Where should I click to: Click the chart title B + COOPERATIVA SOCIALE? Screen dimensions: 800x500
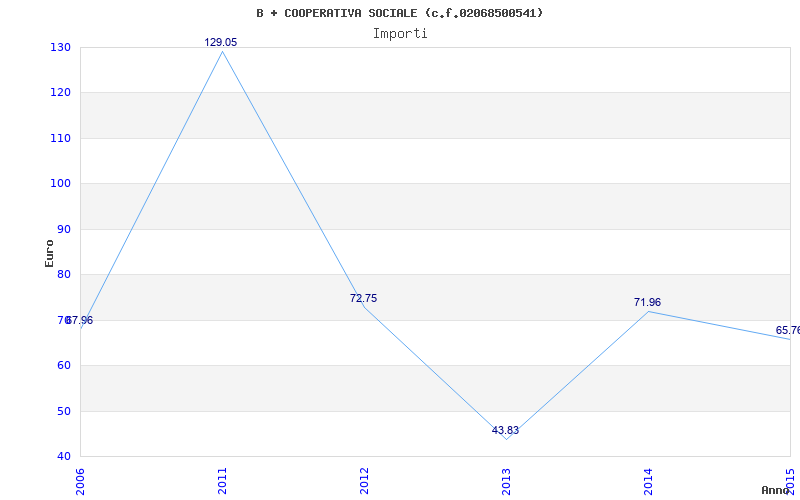click(399, 13)
